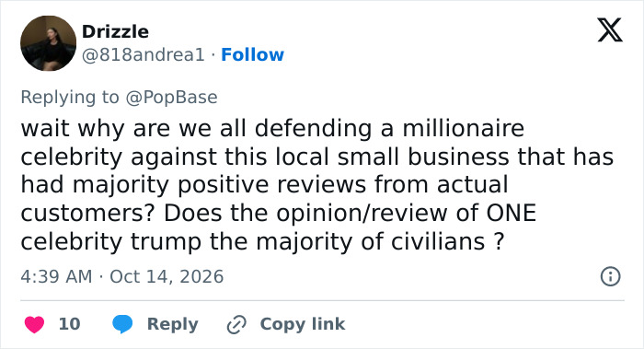Open the 4:39 AM timestamp
This screenshot has width=644, height=349.
pyautogui.click(x=56, y=276)
